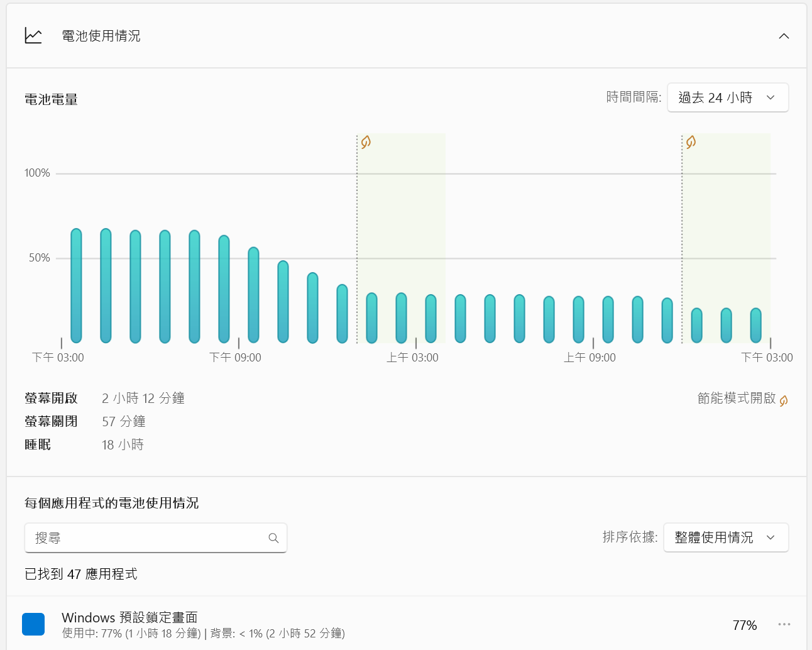This screenshot has height=650, width=812.
Task: Click the 節能模式開啟 legend leaf icon
Action: point(784,400)
